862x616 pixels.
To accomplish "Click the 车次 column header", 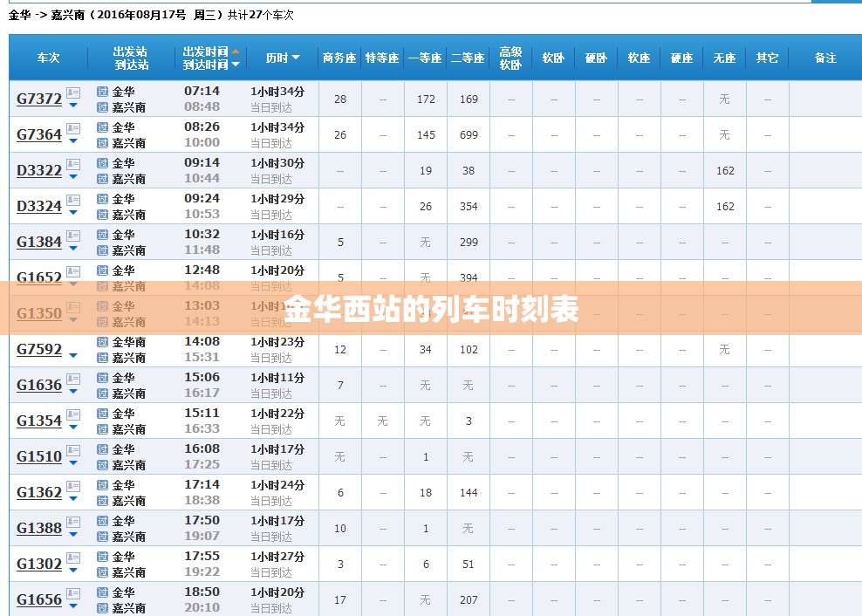I will click(x=48, y=58).
